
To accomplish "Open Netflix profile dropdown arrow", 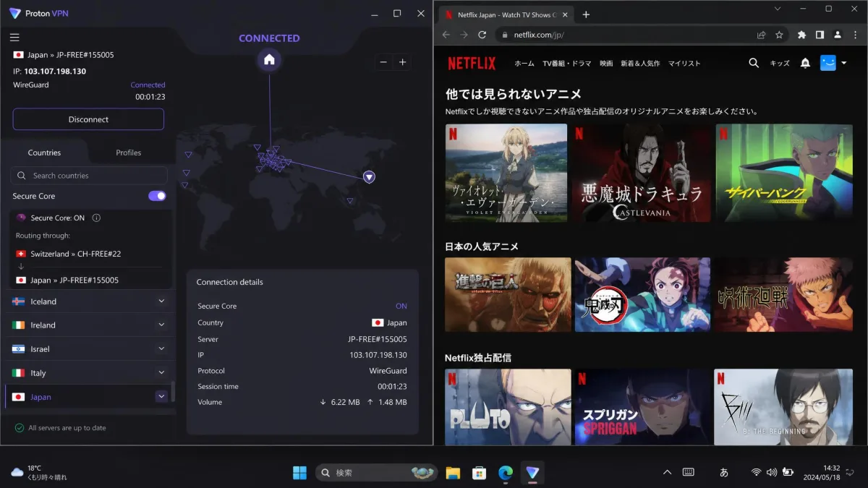I will coord(844,64).
